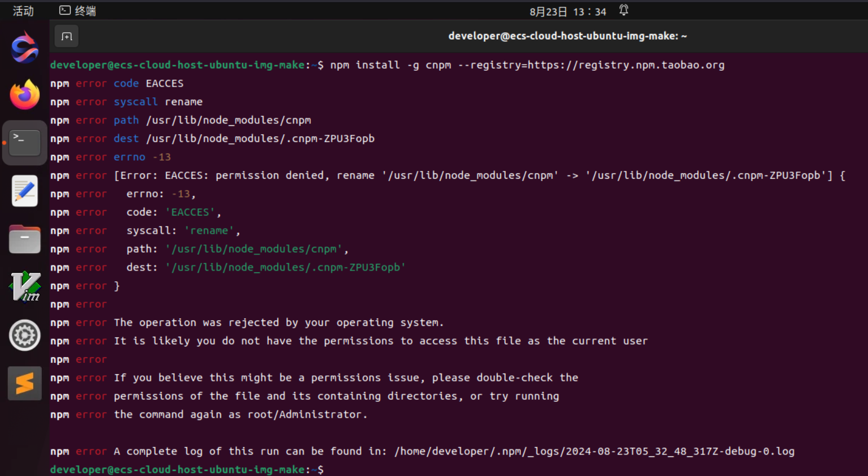
Task: Open the 终端 app menu in top bar
Action: (78, 11)
